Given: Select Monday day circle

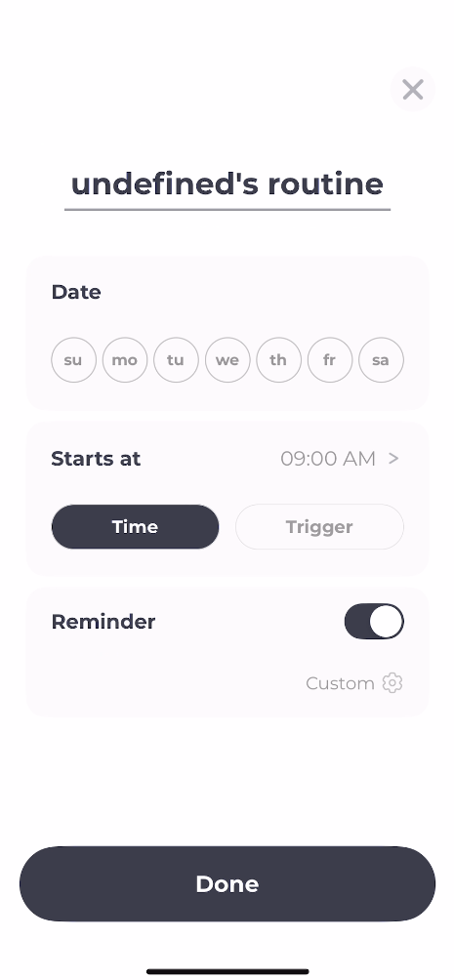Looking at the screenshot, I should (124, 360).
